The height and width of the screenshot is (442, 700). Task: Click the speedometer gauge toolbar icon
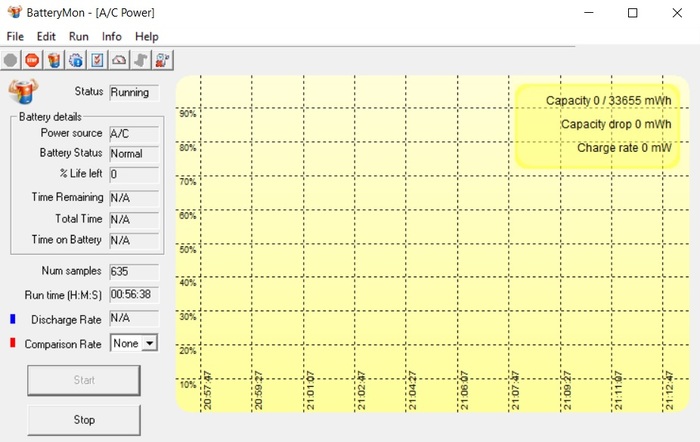120,60
